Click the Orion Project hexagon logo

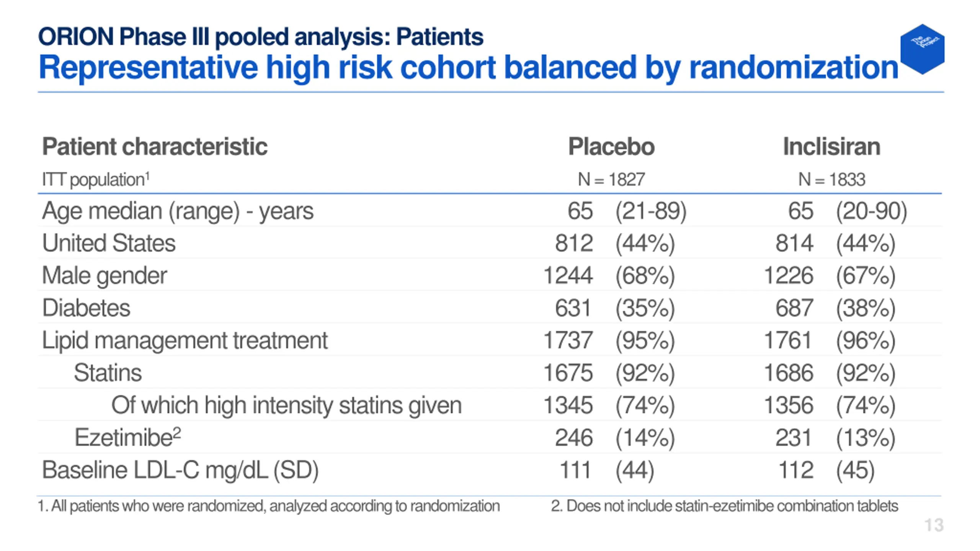pos(922,49)
